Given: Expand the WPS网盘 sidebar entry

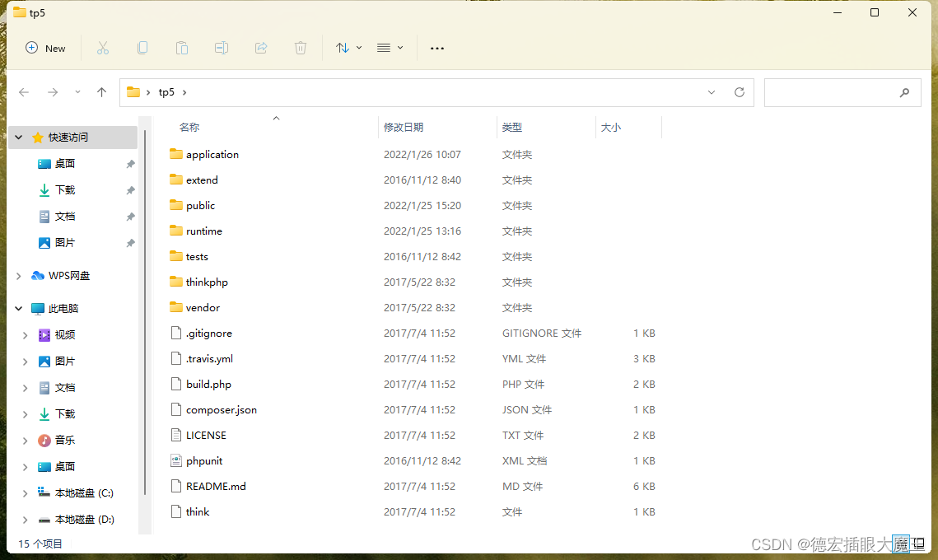Looking at the screenshot, I should 18,275.
